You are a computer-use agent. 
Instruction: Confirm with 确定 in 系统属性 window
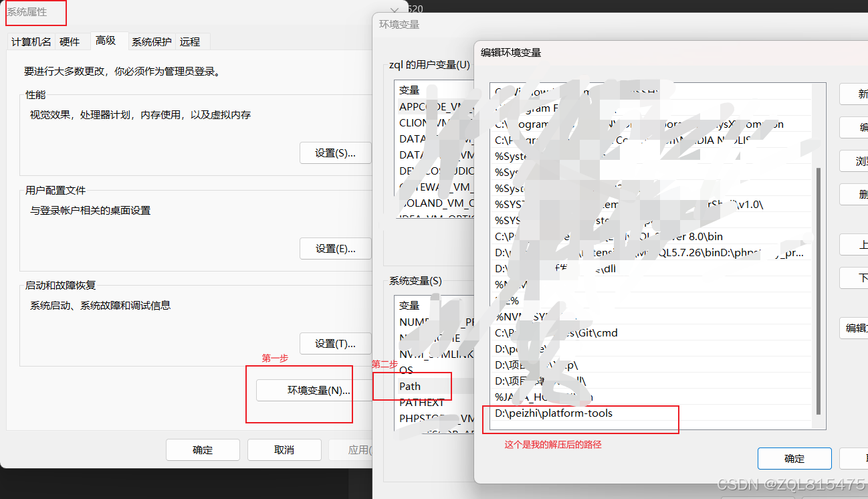tap(203, 450)
